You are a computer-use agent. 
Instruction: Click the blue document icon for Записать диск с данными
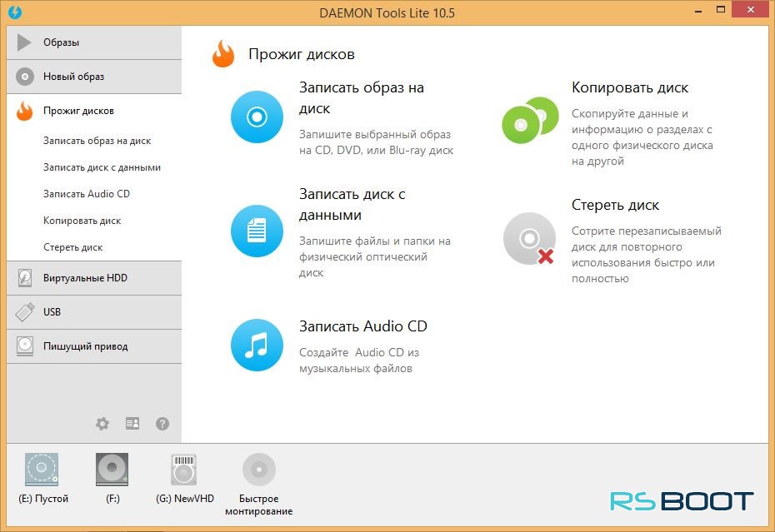click(257, 231)
